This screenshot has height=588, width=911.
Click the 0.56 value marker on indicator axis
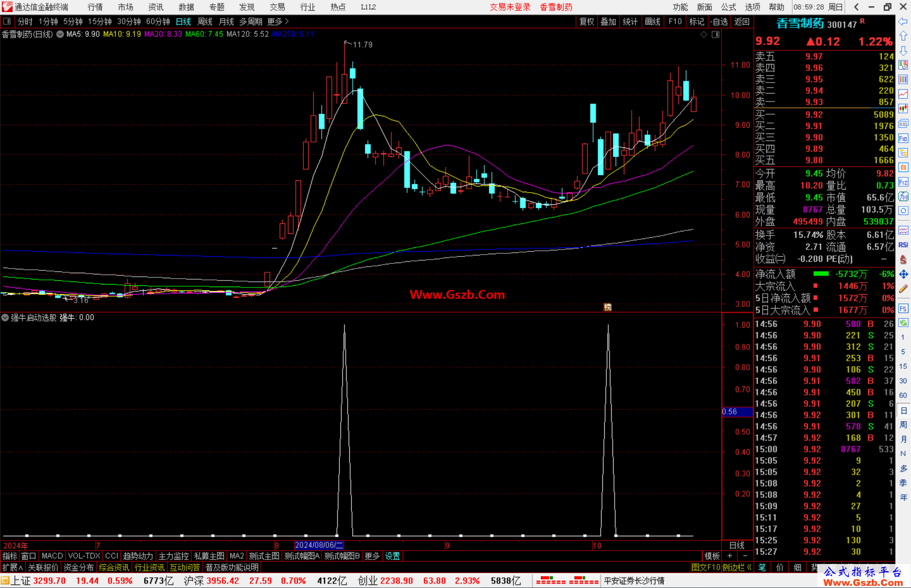pyautogui.click(x=737, y=412)
